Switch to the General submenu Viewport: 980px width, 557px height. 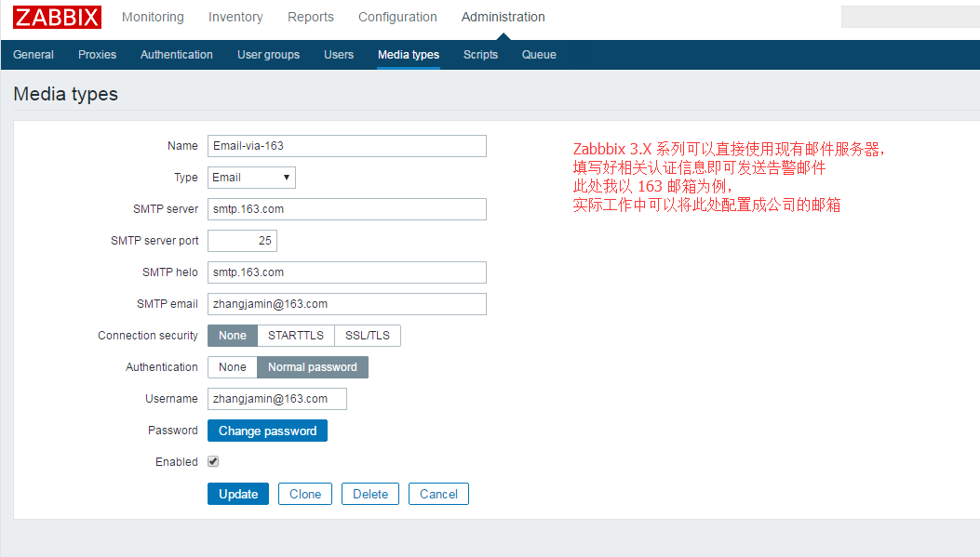[x=34, y=54]
